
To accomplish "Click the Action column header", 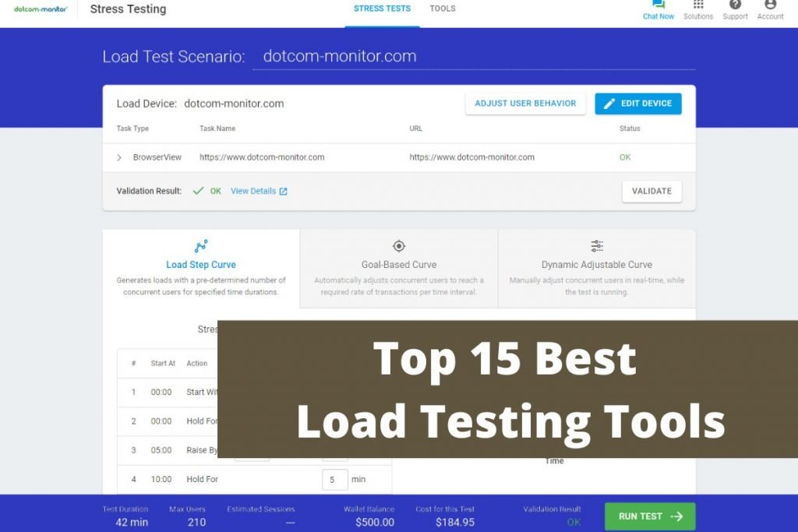I will coord(197,363).
